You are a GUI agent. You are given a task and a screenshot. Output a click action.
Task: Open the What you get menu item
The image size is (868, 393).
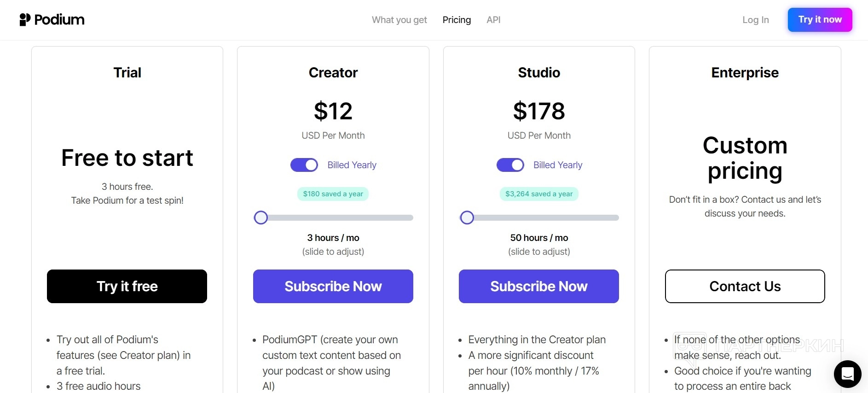pyautogui.click(x=399, y=20)
